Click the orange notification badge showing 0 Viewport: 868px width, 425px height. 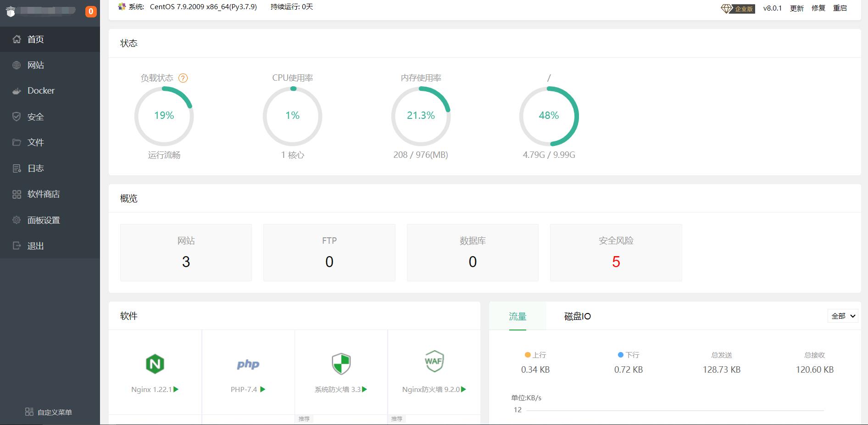91,11
